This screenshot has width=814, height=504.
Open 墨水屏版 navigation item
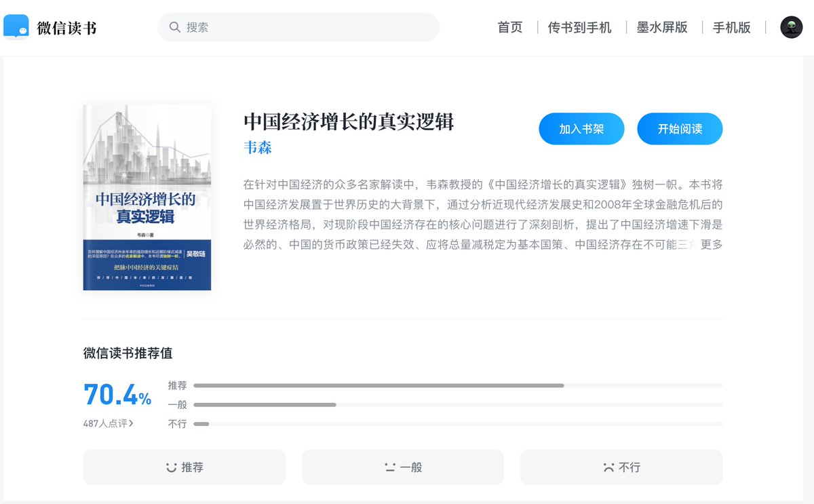coord(662,27)
